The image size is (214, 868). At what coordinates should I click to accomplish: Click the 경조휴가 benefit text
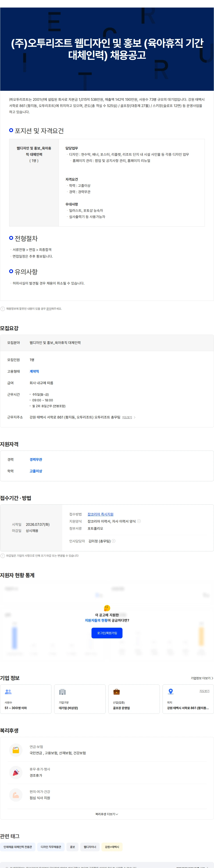point(36,775)
